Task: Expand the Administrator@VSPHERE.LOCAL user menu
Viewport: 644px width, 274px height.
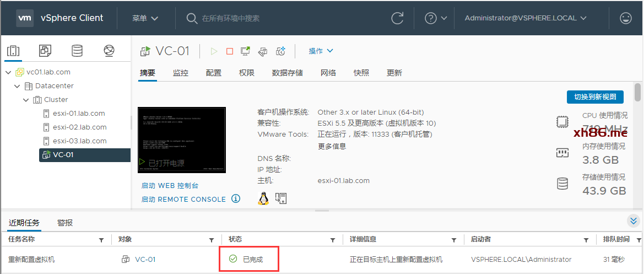Action: [525, 18]
